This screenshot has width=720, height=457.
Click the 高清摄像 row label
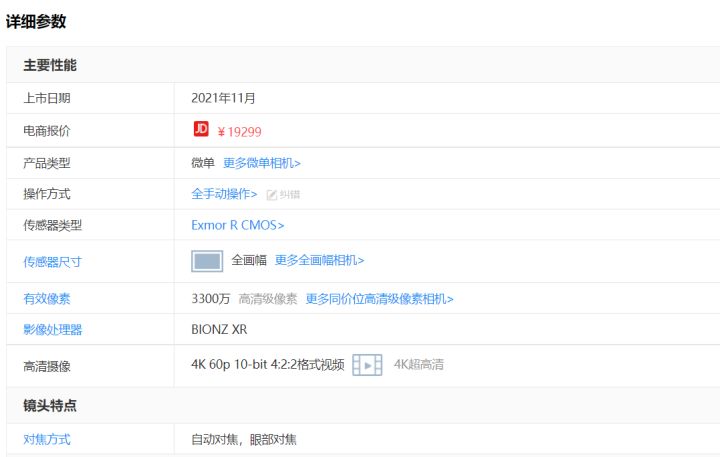(x=47, y=367)
